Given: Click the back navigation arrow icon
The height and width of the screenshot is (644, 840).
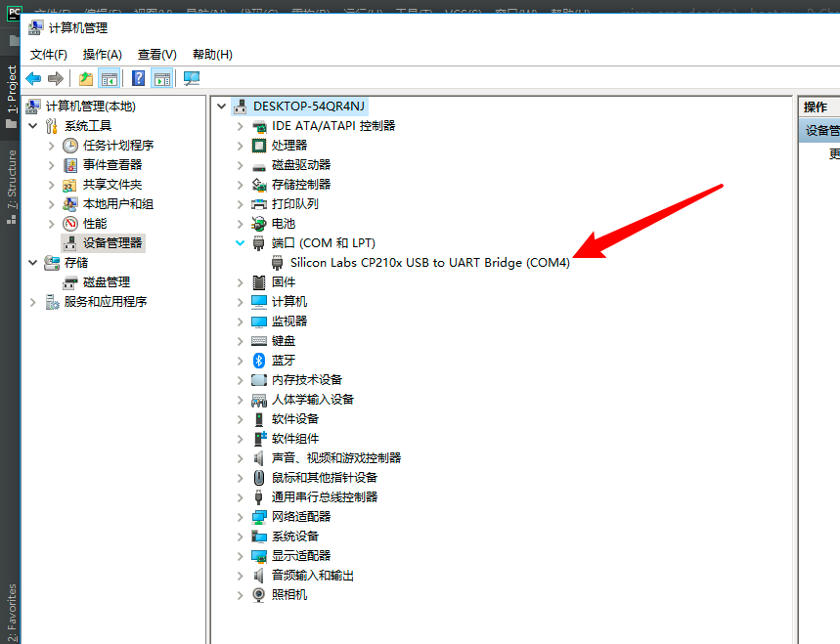Looking at the screenshot, I should 32,78.
